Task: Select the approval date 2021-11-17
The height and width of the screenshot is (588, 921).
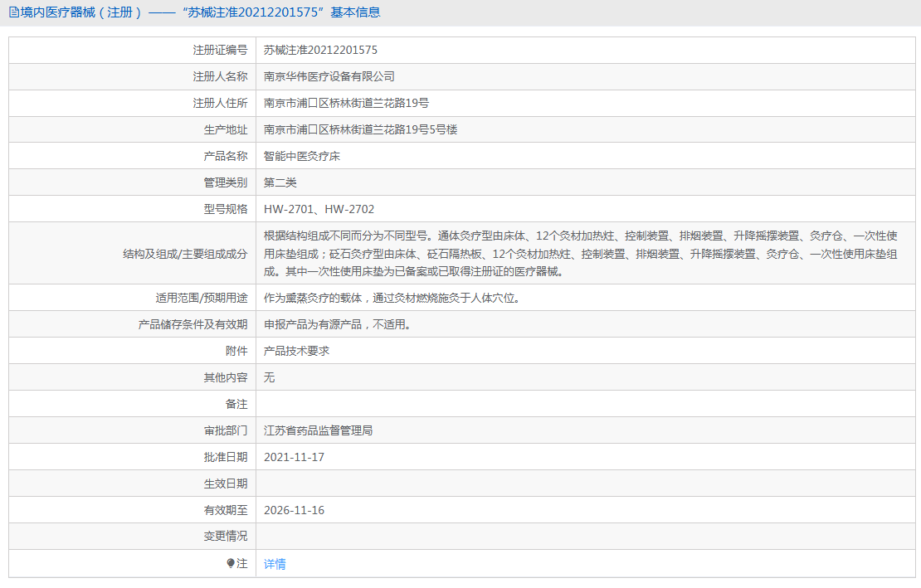Action: (294, 457)
